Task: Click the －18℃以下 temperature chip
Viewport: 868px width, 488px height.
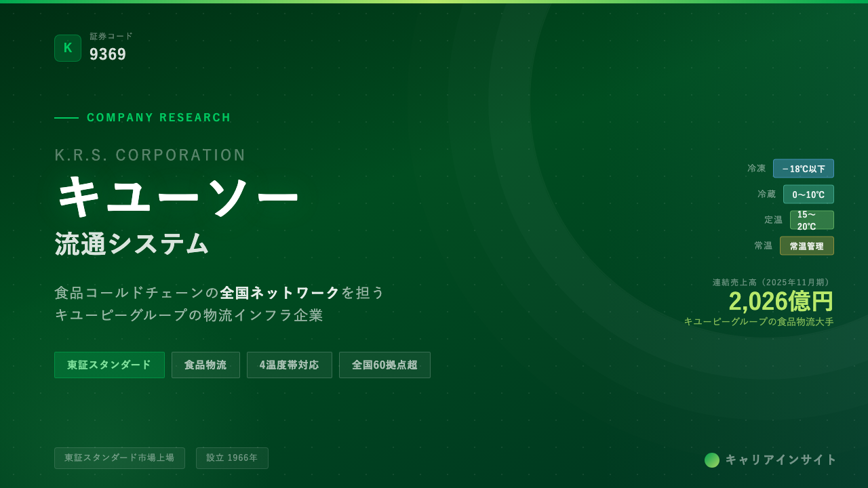Action: click(x=804, y=169)
